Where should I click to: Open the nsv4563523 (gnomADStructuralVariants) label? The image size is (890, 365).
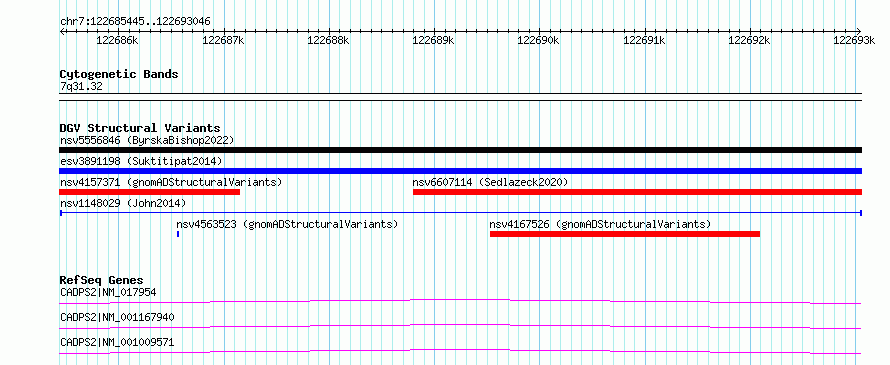tap(287, 224)
